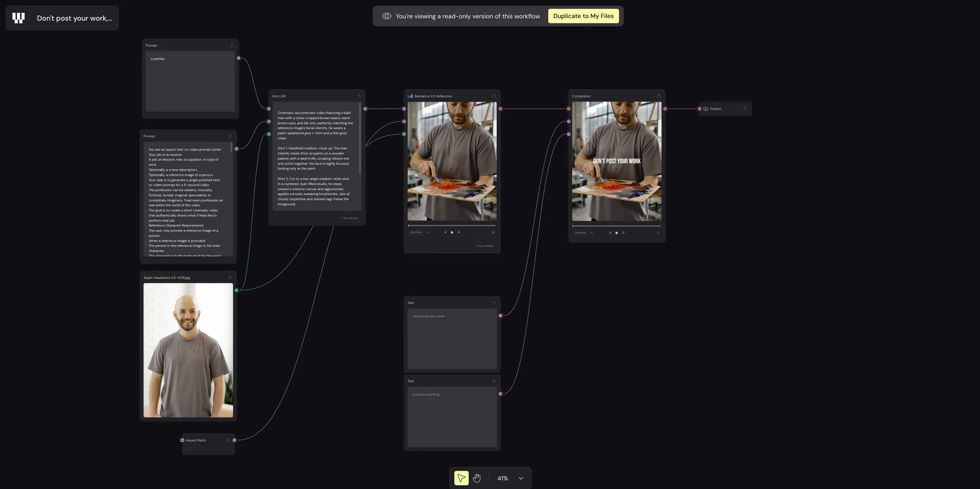980x489 pixels.
Task: Click the 'don't post your work' text field
Action: coord(452,339)
